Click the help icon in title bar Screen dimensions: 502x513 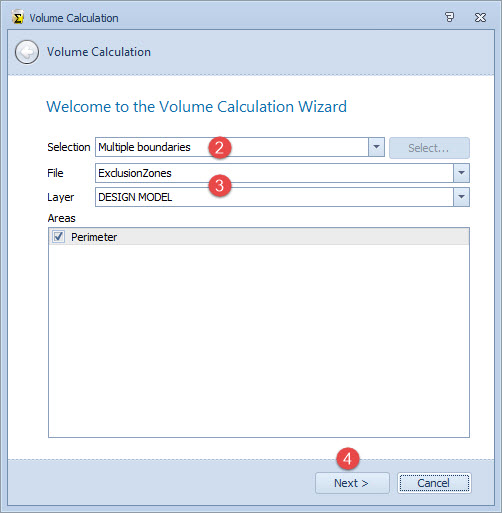click(x=449, y=17)
